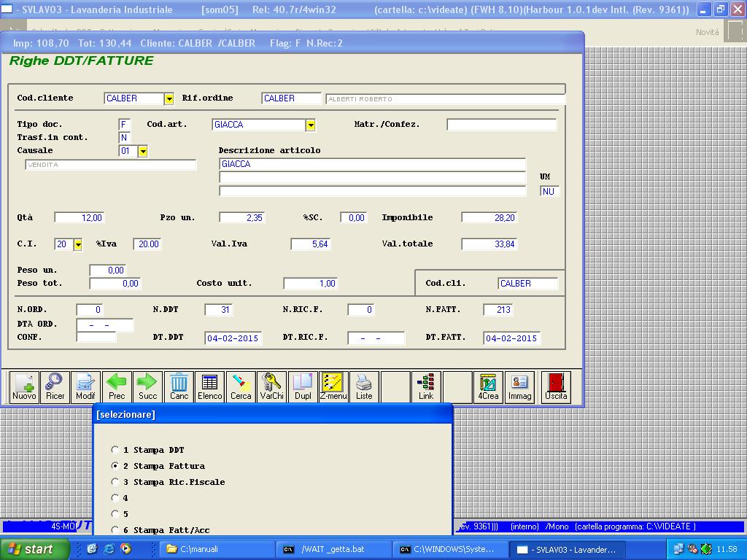The height and width of the screenshot is (560, 747).
Task: Click the DT.DDT date field
Action: pyautogui.click(x=233, y=338)
